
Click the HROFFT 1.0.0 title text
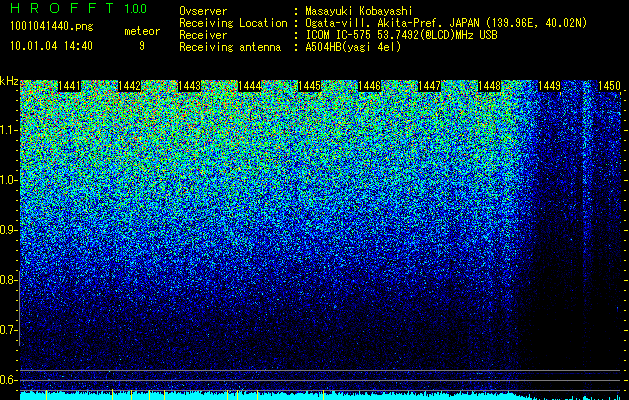coord(79,8)
